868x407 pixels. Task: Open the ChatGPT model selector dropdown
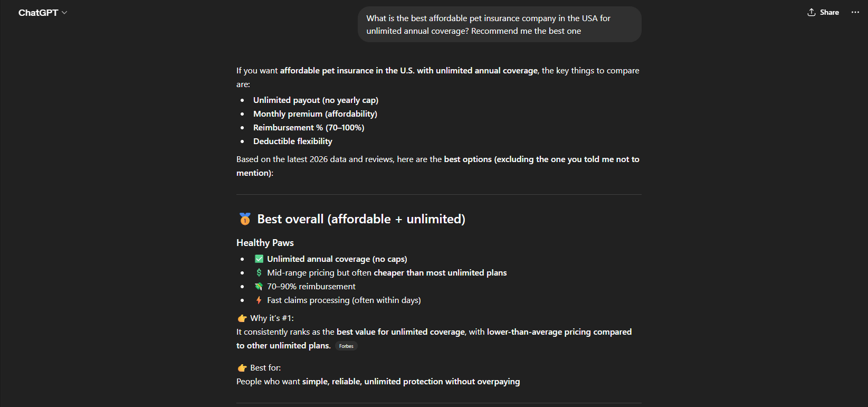click(43, 12)
